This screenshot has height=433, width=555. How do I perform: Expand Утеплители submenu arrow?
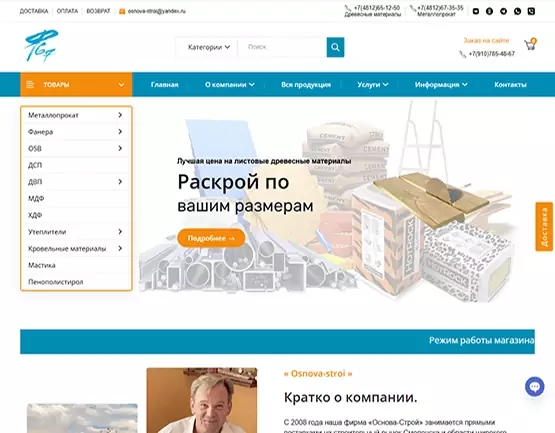tap(120, 232)
